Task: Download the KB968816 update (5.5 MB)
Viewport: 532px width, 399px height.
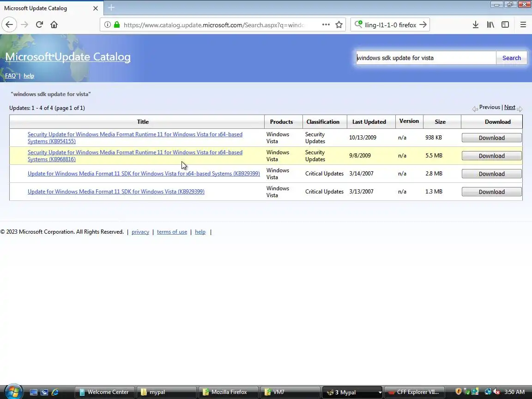Action: [492, 156]
